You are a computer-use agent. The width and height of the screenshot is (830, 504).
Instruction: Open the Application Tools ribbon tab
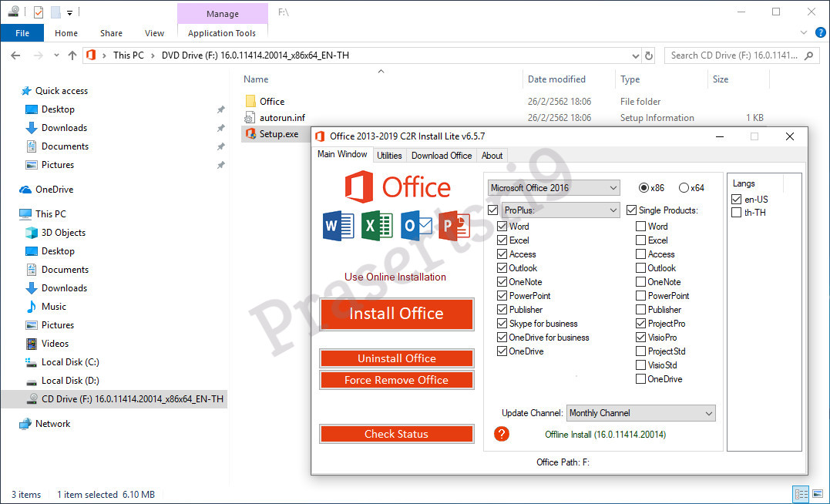pyautogui.click(x=222, y=33)
